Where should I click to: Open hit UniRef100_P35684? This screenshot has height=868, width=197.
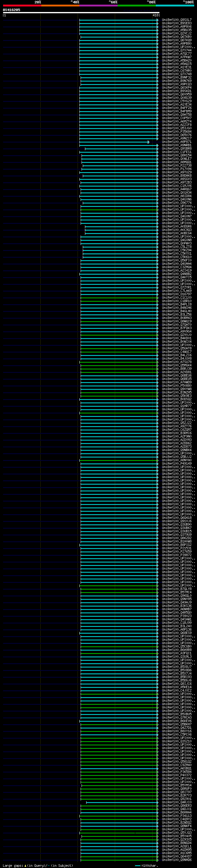pyautogui.click(x=176, y=132)
